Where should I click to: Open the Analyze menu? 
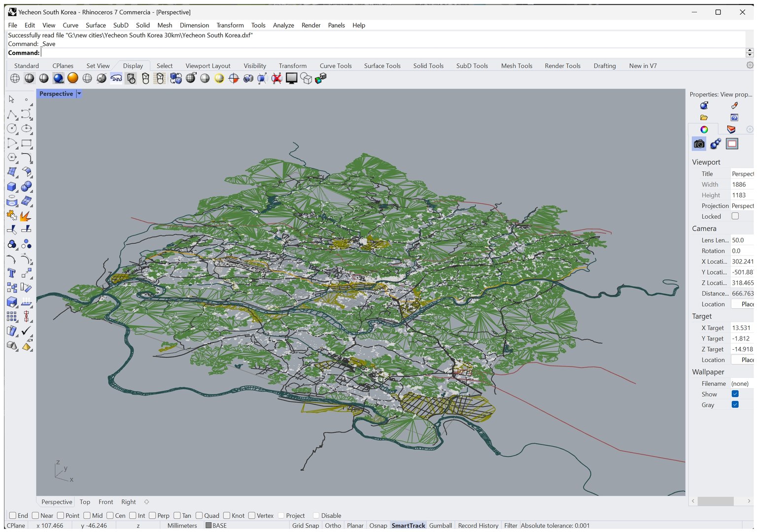283,25
